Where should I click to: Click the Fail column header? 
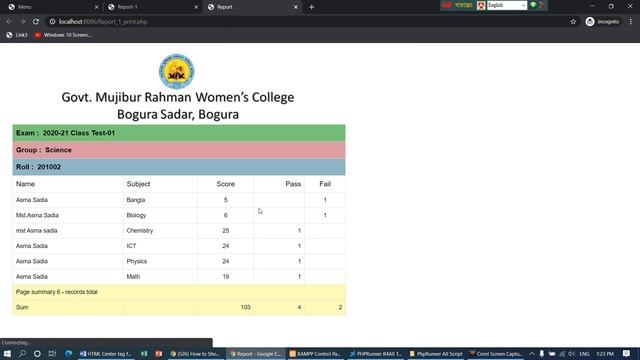[x=325, y=184]
